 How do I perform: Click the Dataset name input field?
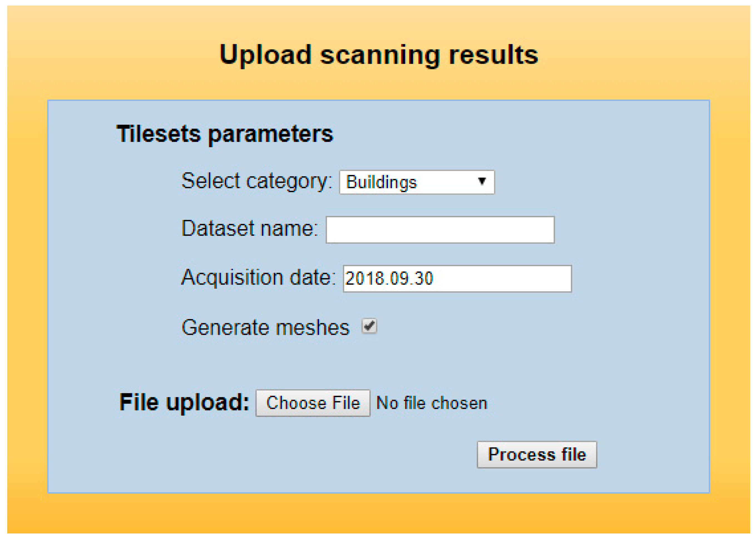point(440,230)
